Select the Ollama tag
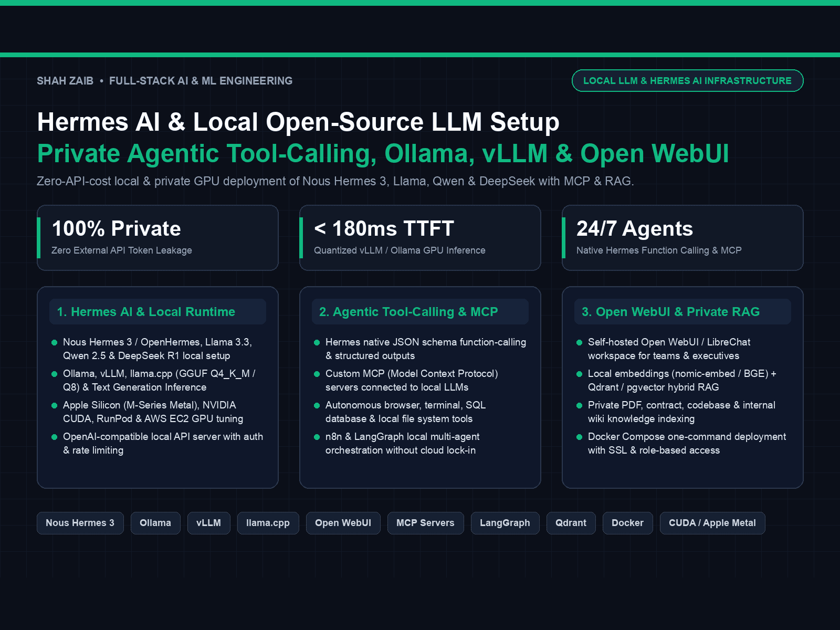 click(x=155, y=523)
